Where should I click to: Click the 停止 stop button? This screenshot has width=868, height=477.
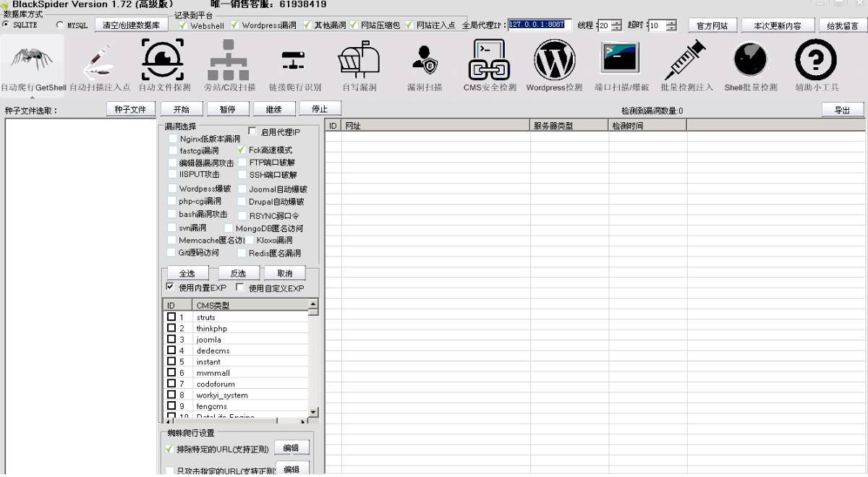[x=320, y=109]
